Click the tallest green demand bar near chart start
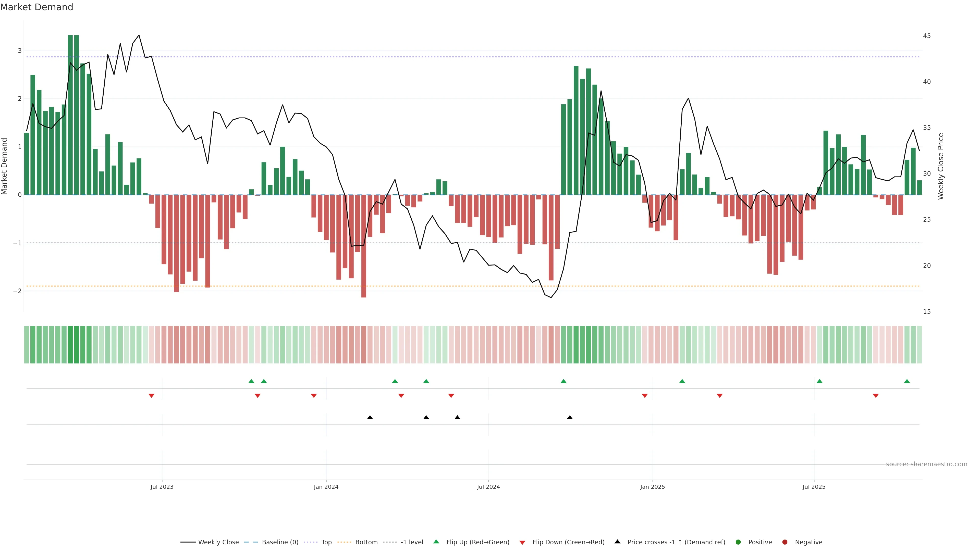Image resolution: width=980 pixels, height=551 pixels. pos(70,114)
